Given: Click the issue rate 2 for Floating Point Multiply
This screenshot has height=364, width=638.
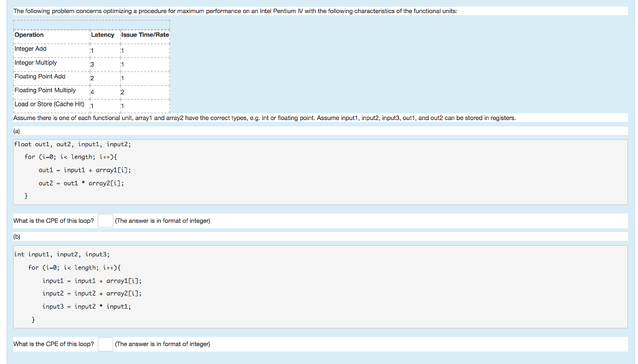Looking at the screenshot, I should (121, 91).
